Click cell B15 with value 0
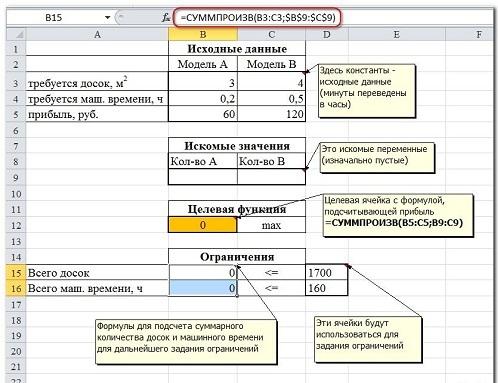 (203, 273)
